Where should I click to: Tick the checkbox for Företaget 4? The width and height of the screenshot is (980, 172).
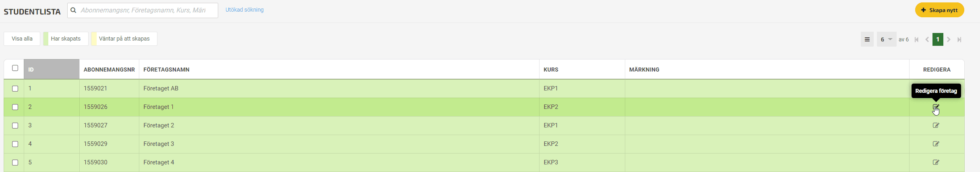point(15,162)
